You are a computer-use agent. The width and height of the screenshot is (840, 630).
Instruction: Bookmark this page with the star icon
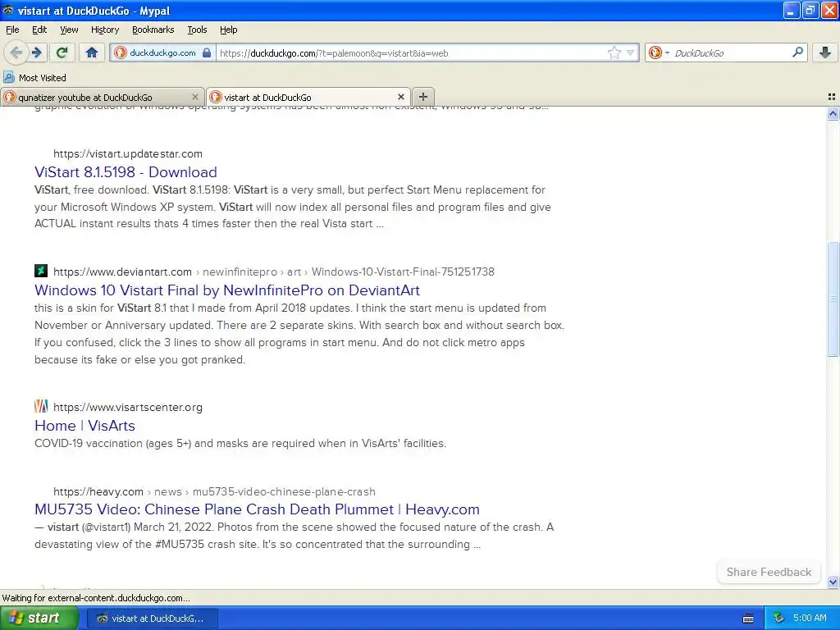coord(614,52)
